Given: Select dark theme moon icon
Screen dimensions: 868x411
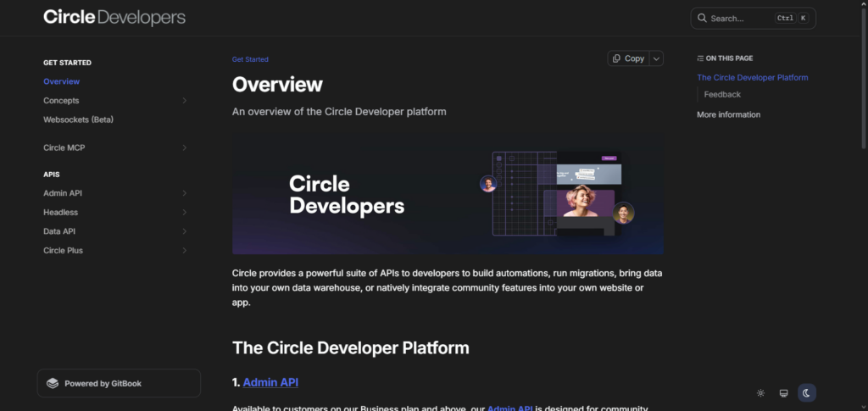Looking at the screenshot, I should 807,393.
